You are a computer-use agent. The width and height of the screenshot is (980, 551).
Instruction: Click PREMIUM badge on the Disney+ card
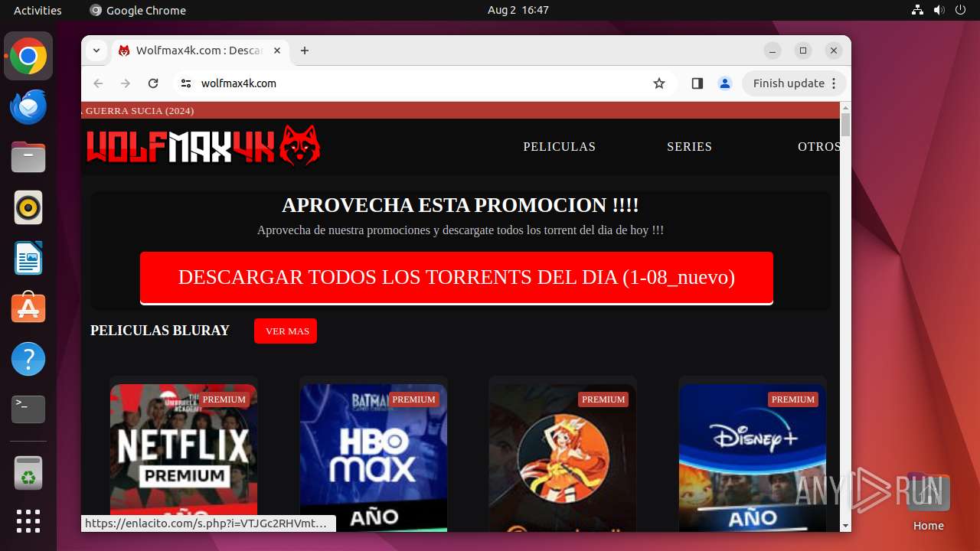pos(793,399)
